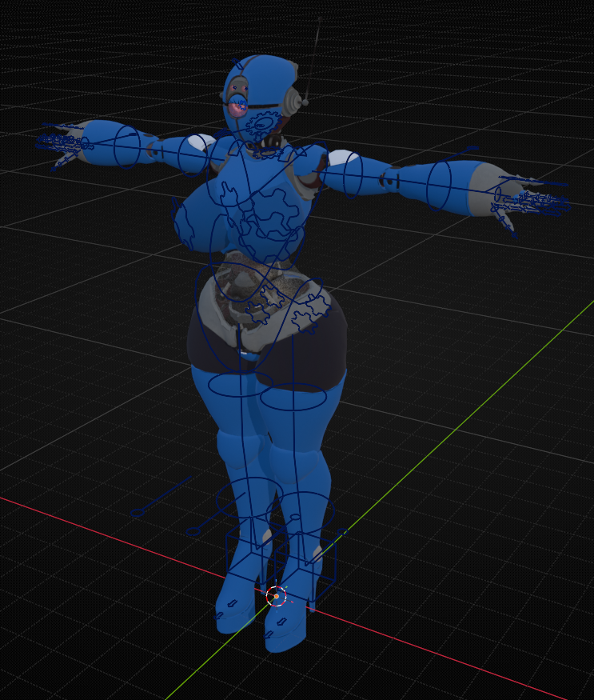This screenshot has height=700, width=594.
Task: Select the forearm ring on the viewer's-left arm
Action: [x=127, y=146]
